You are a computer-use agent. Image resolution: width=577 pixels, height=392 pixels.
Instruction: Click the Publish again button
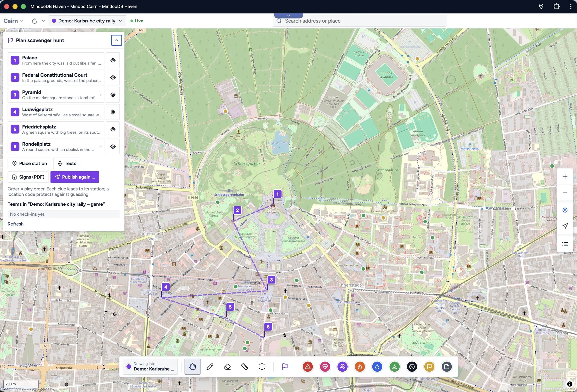(x=75, y=177)
